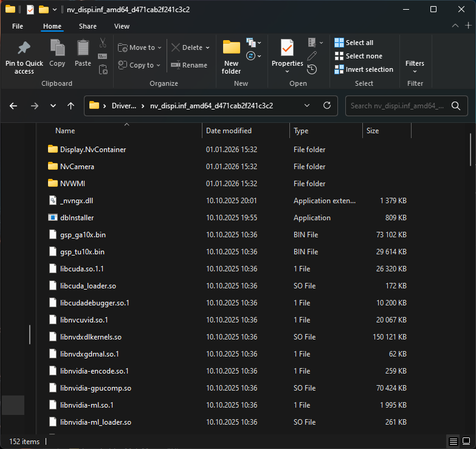Select the NVWMI folder
This screenshot has height=449, width=476.
point(228,184)
